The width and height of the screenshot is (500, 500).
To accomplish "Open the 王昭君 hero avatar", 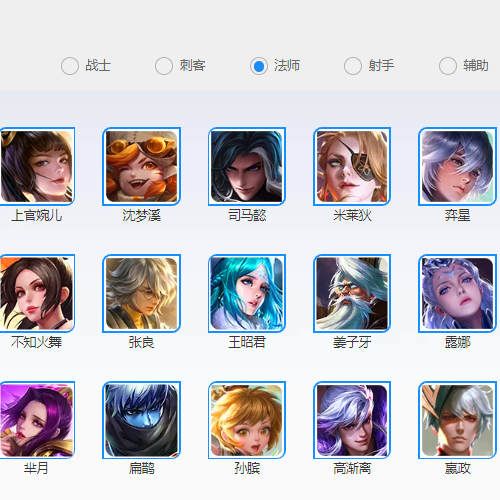I will coord(247,293).
